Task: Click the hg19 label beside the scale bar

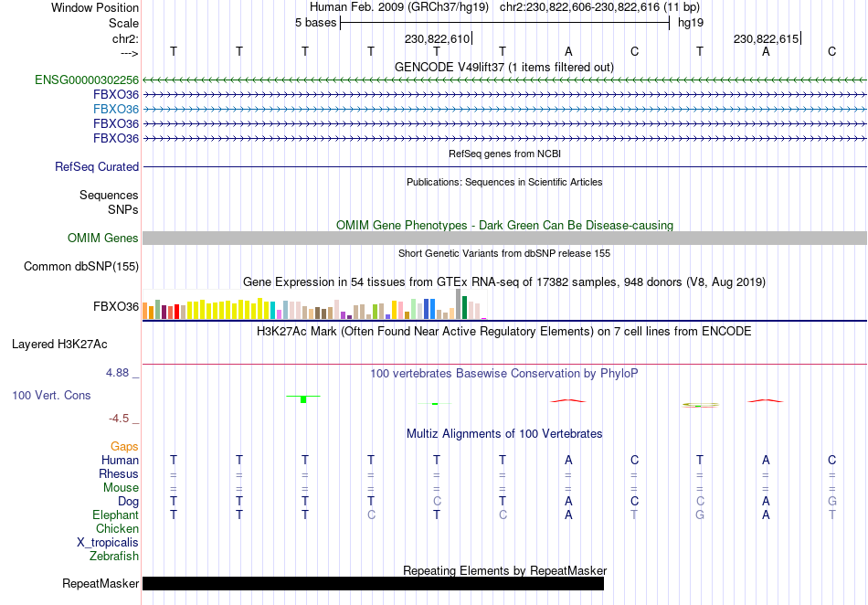Action: coord(691,23)
